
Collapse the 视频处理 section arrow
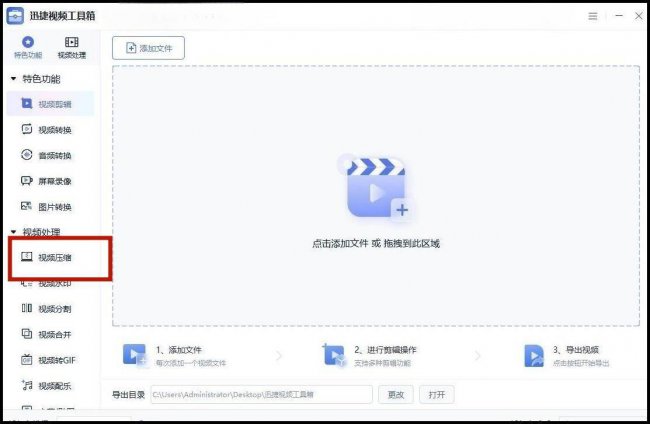(x=13, y=232)
